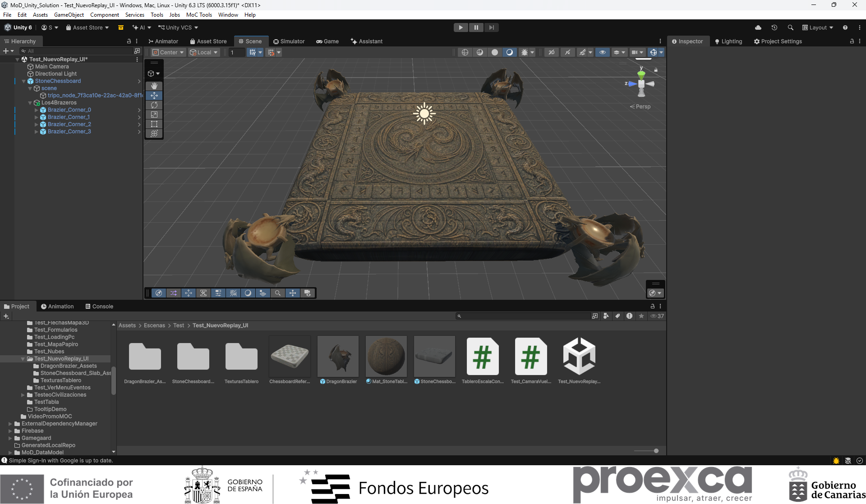Open the Unity Cloud icon

click(758, 27)
